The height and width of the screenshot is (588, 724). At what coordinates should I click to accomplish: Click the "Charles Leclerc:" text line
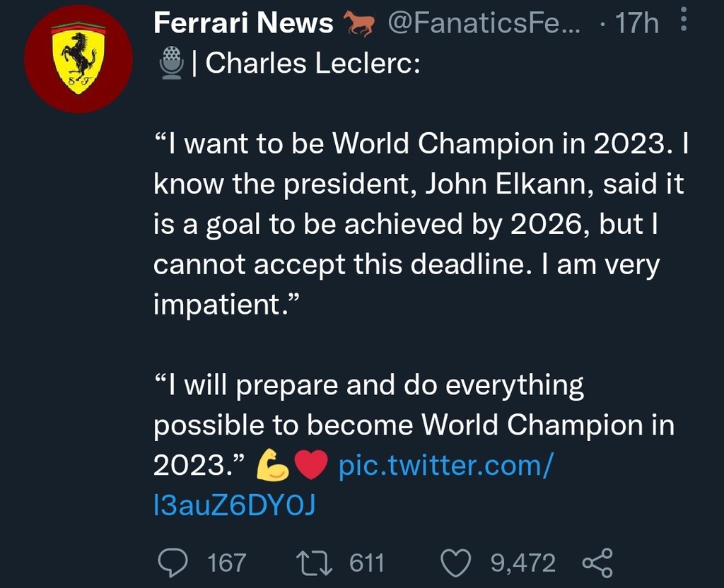[x=313, y=64]
